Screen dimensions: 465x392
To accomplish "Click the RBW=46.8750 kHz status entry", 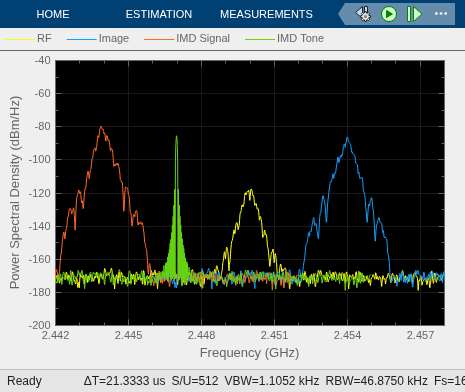I will click(x=376, y=381).
